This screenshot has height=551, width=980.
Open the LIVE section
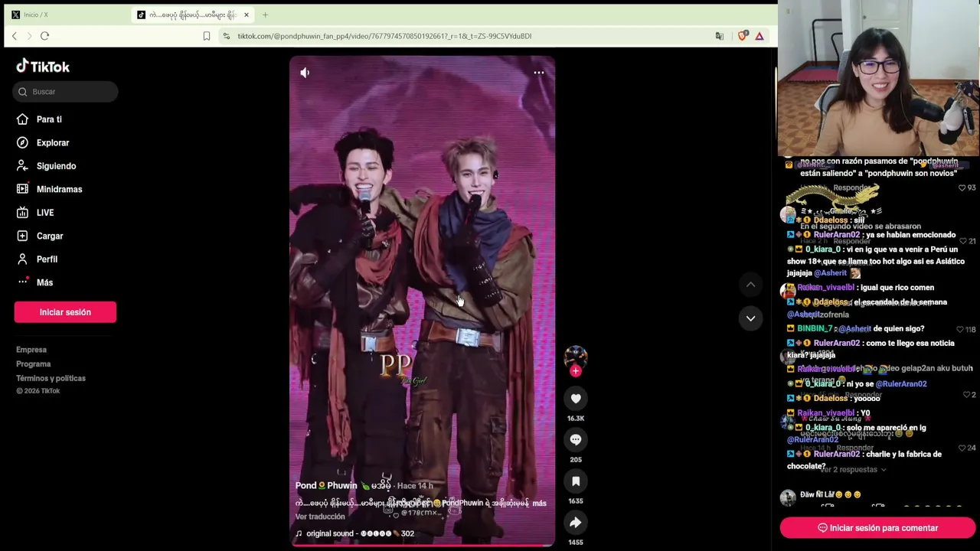(45, 213)
